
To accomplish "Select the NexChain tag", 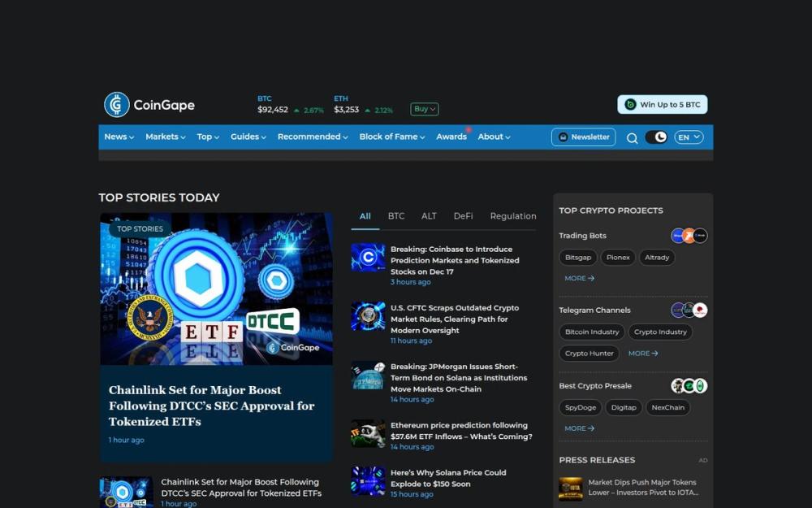I will point(667,407).
